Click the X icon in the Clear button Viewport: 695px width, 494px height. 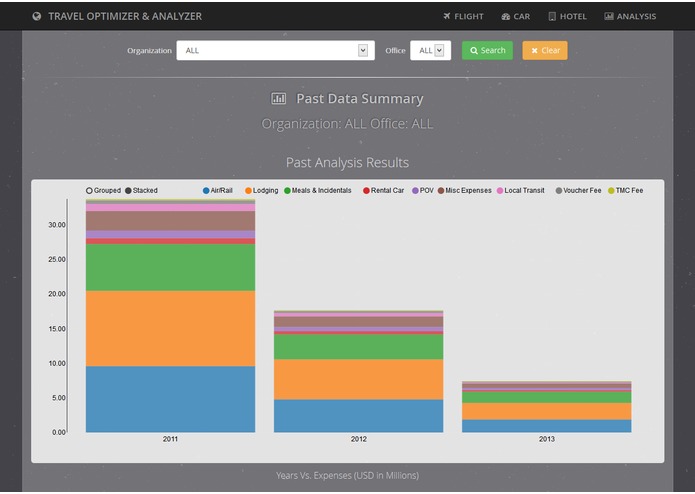(x=535, y=51)
